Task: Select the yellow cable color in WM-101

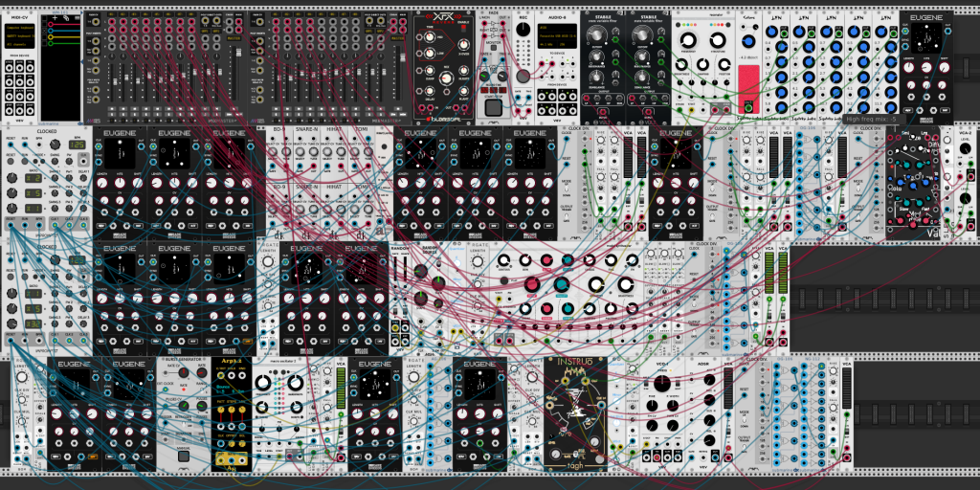Action: pyautogui.click(x=64, y=37)
